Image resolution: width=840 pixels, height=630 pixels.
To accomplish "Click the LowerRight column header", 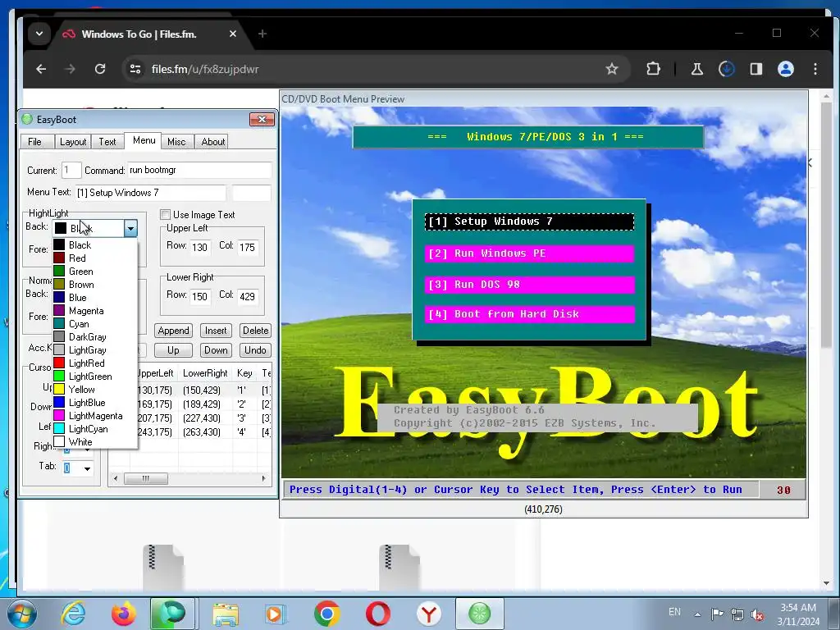I will pyautogui.click(x=205, y=373).
